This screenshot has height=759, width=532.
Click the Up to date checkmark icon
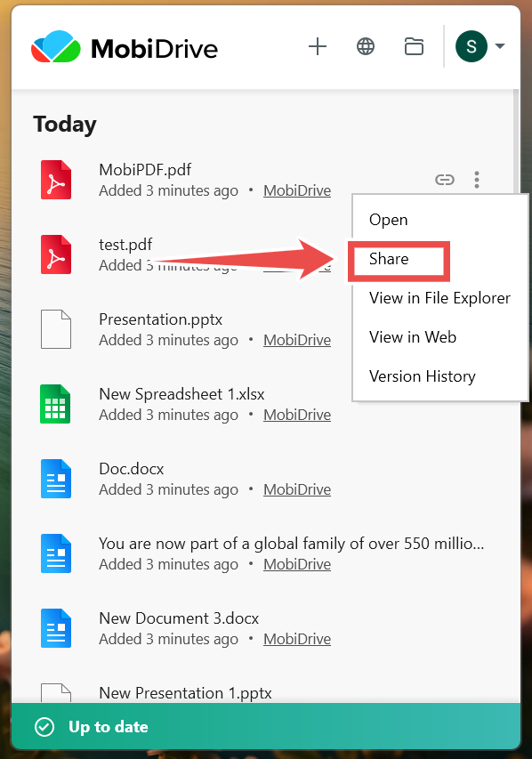click(44, 727)
